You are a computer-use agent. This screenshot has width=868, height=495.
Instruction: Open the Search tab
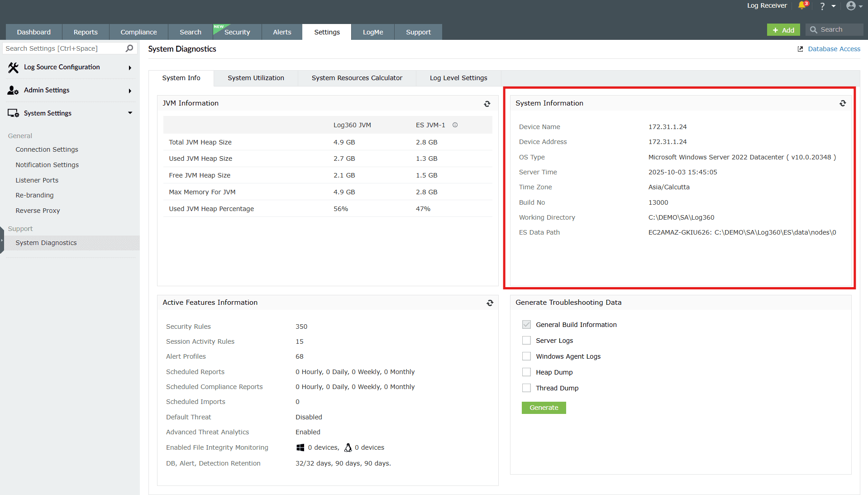pos(191,32)
